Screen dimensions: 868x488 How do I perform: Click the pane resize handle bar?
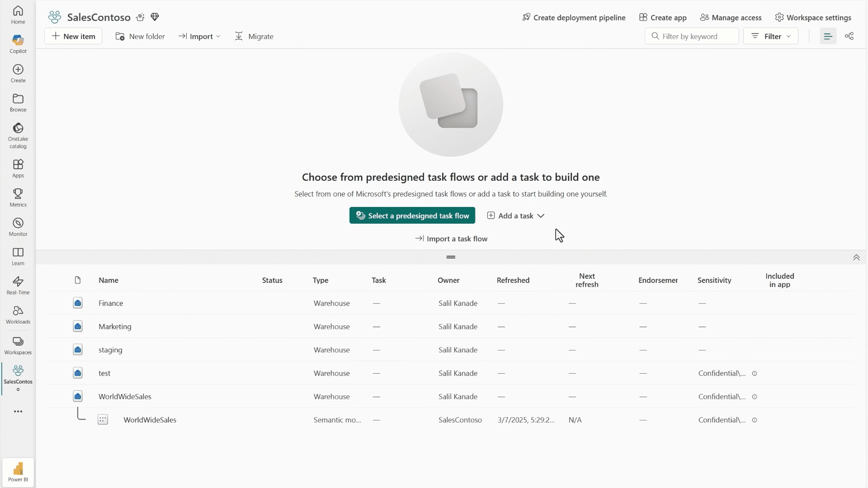[451, 257]
